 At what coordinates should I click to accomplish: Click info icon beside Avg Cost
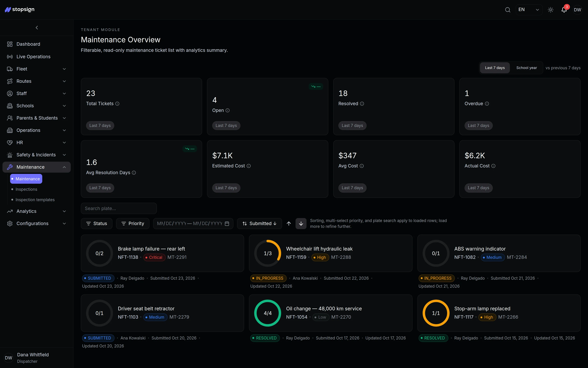[362, 166]
